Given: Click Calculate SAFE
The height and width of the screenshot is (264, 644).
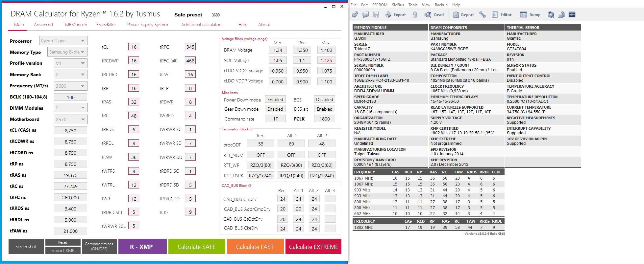Looking at the screenshot, I should (x=197, y=246).
